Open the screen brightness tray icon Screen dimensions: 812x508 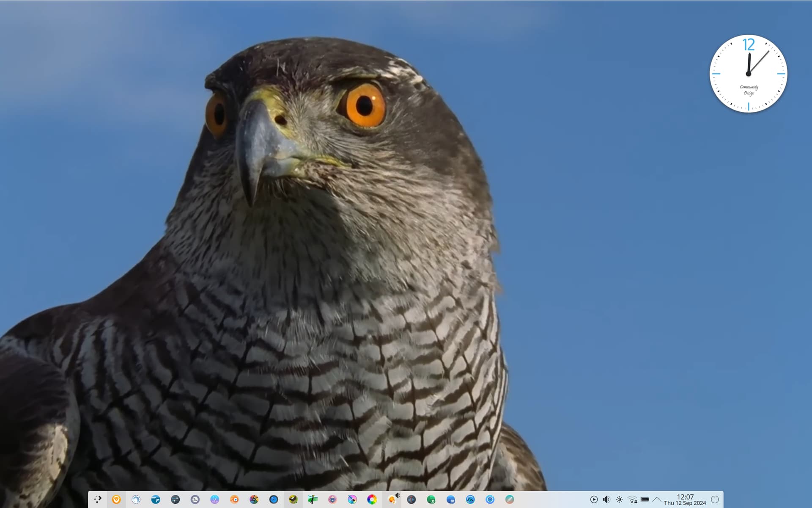click(x=619, y=500)
